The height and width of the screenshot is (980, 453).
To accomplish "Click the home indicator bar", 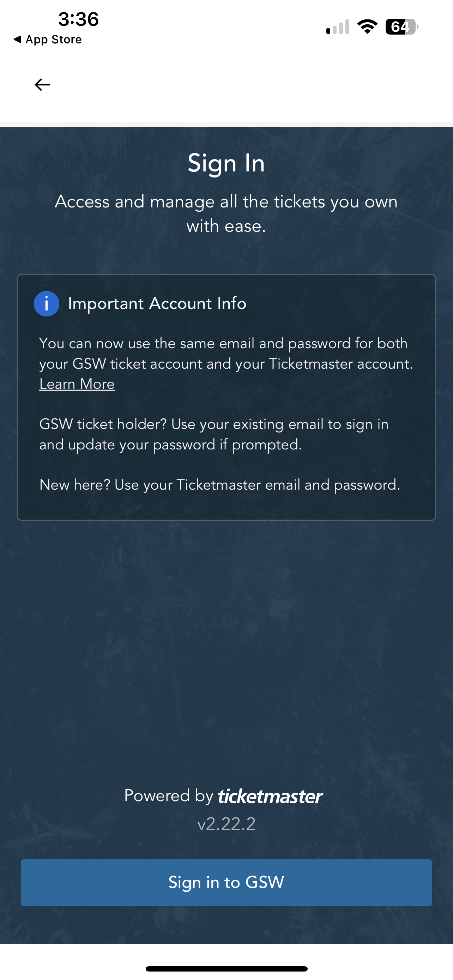I will [x=226, y=969].
